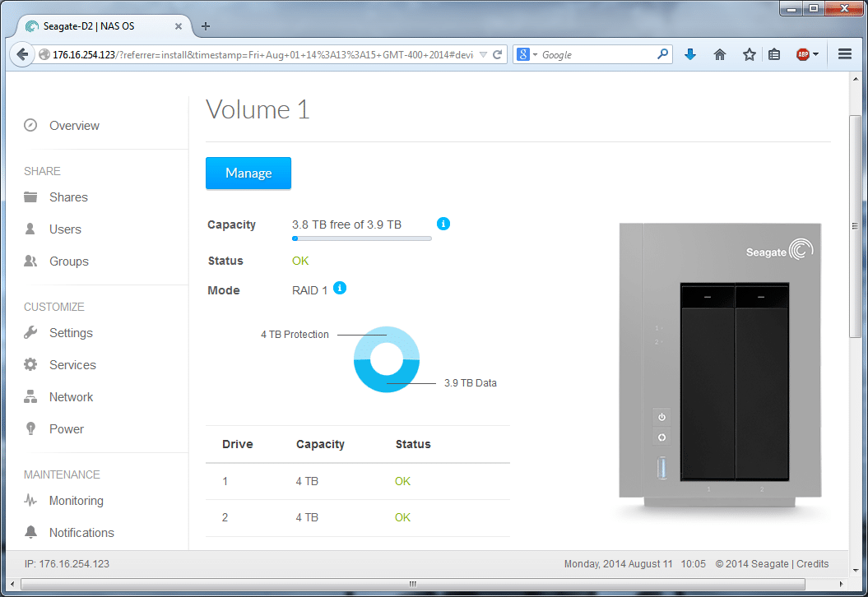Open the Adblock Plus dropdown arrow
The width and height of the screenshot is (868, 597).
(x=815, y=54)
